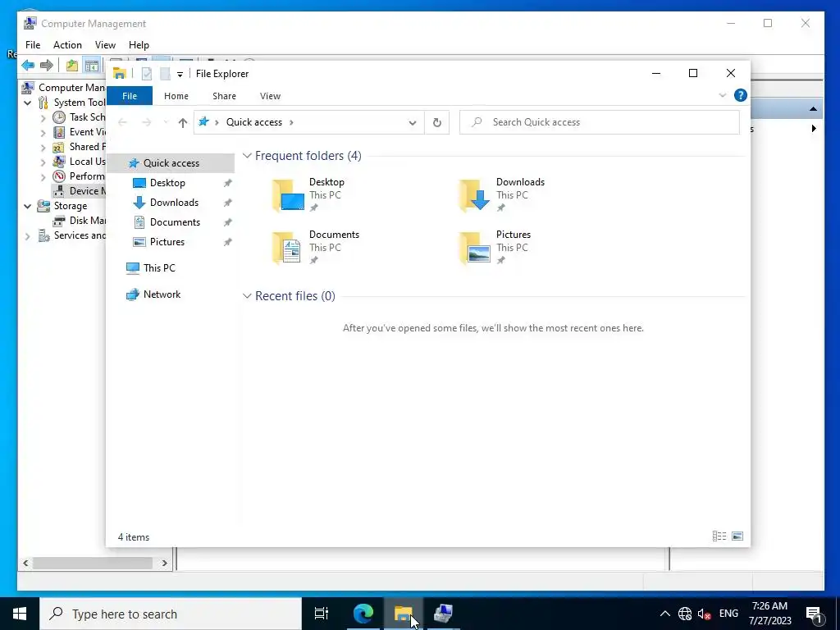Viewport: 840px width, 630px height.
Task: Open the muted volume icon in system tray
Action: 705,614
